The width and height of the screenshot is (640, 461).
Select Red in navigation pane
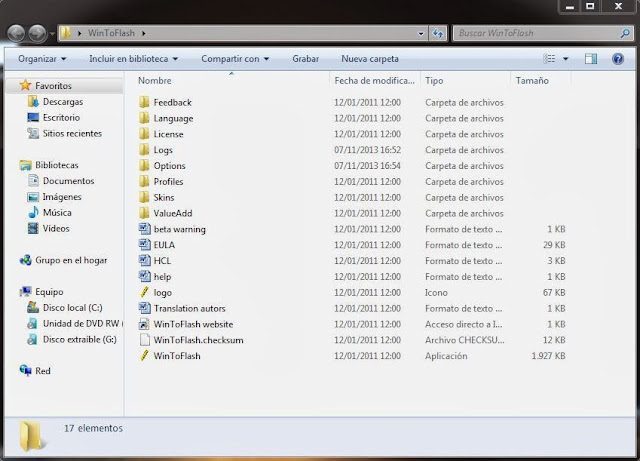42,371
